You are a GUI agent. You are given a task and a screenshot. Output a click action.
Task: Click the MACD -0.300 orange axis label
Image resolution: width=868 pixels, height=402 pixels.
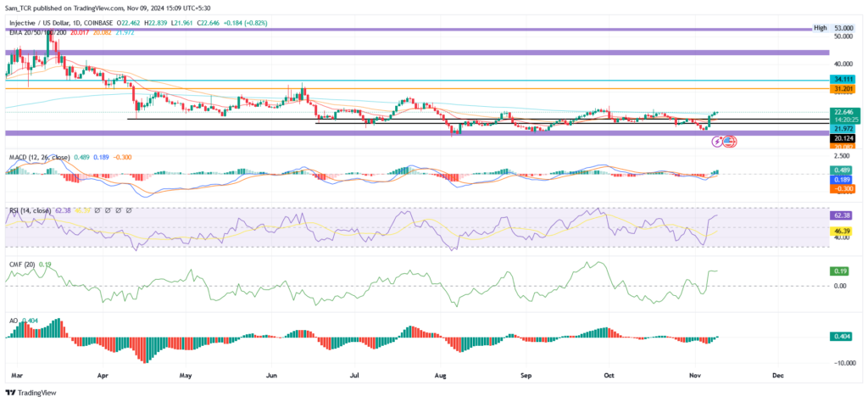point(843,189)
